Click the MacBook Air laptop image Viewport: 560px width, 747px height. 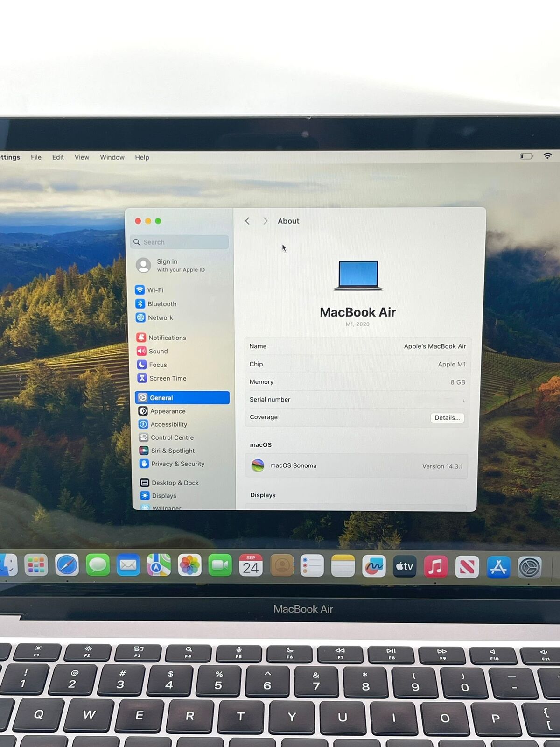click(358, 275)
